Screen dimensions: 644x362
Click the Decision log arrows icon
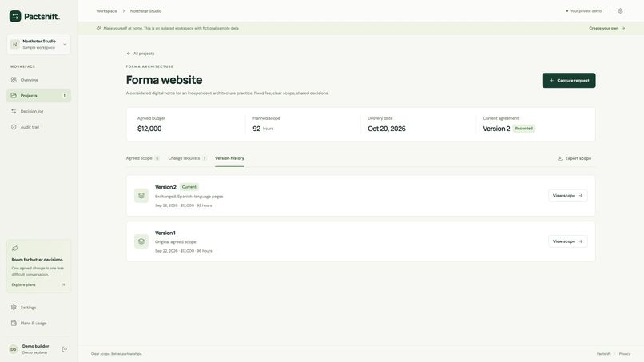tap(14, 111)
